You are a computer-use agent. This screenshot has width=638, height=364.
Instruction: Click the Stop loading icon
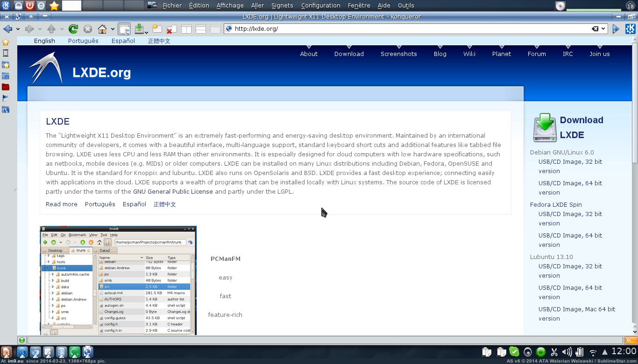[x=87, y=29]
